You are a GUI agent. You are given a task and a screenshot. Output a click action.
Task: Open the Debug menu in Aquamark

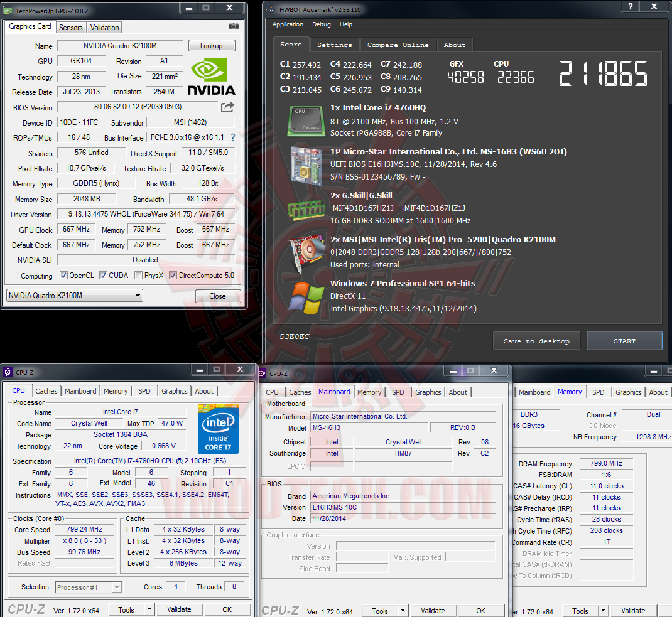(321, 24)
